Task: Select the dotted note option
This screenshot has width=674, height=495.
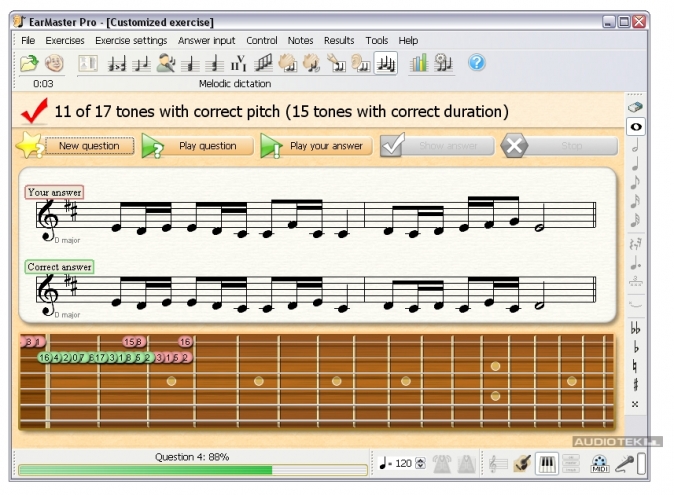Action: [635, 263]
